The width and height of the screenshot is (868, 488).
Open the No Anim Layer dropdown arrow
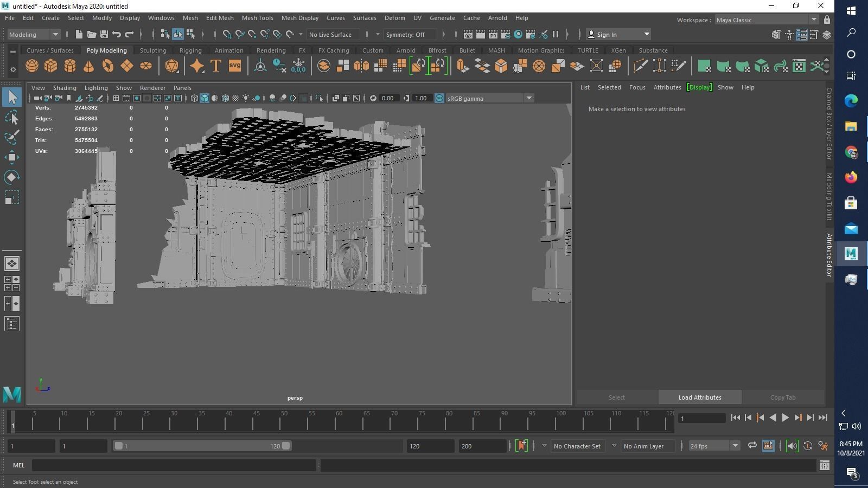pos(614,446)
